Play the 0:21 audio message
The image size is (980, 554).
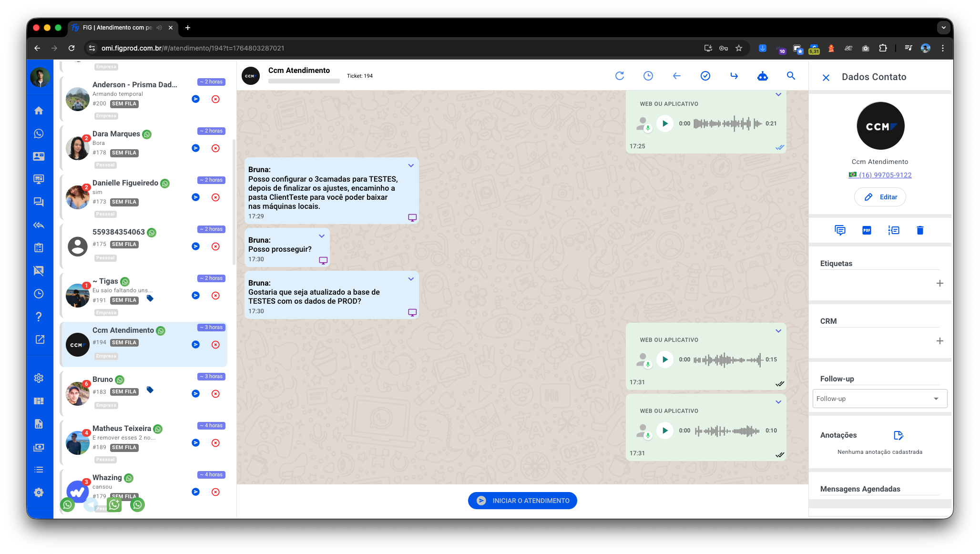coord(665,123)
